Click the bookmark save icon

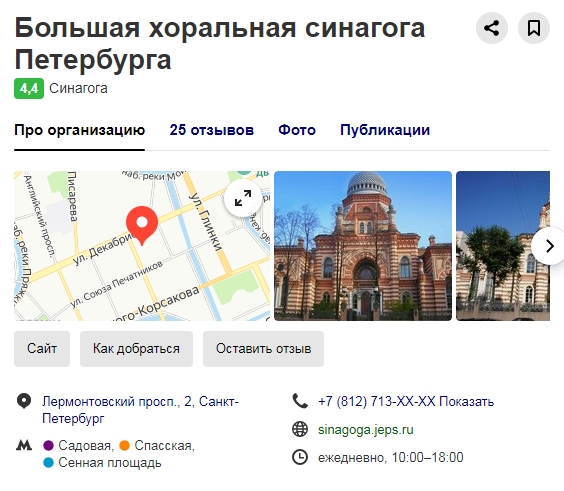534,28
